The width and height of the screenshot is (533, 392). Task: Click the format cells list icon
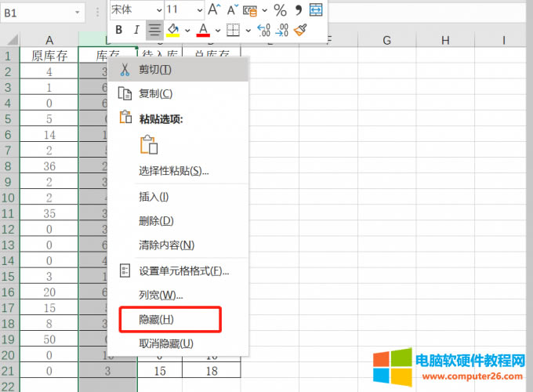coord(125,270)
